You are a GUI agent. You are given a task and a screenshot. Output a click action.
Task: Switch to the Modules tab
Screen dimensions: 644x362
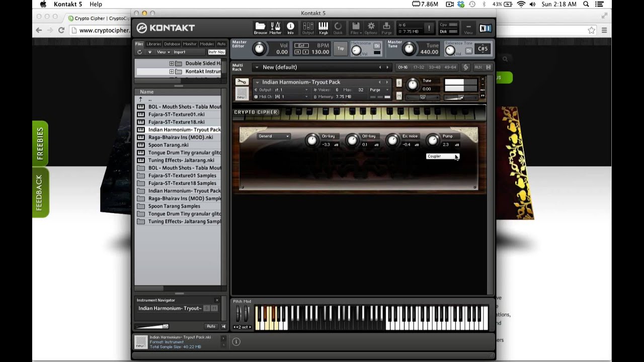[x=207, y=44]
